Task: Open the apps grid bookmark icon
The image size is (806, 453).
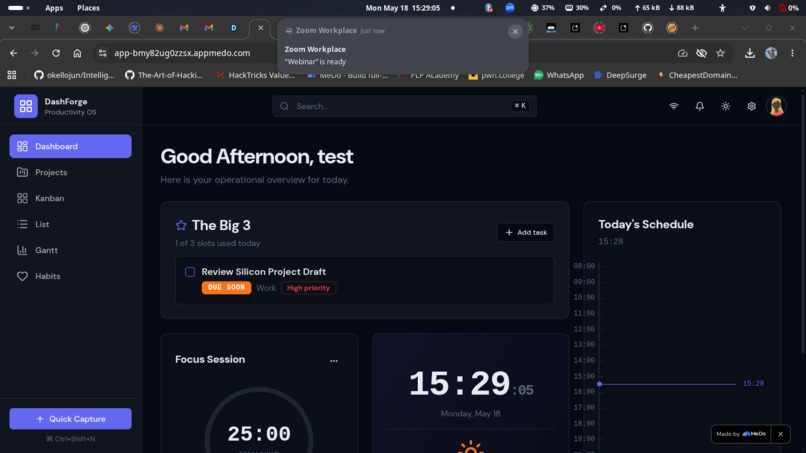Action: (x=11, y=75)
